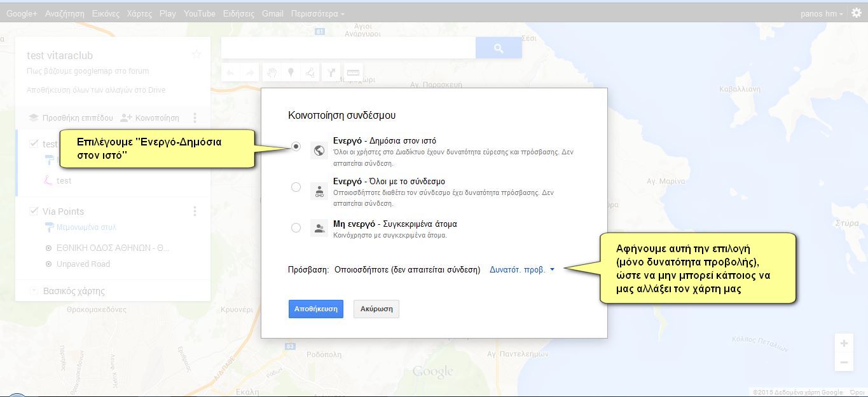Viewport: 868px width, 397px height.
Task: Click the map title 'test vitaraclub'
Action: (60, 55)
